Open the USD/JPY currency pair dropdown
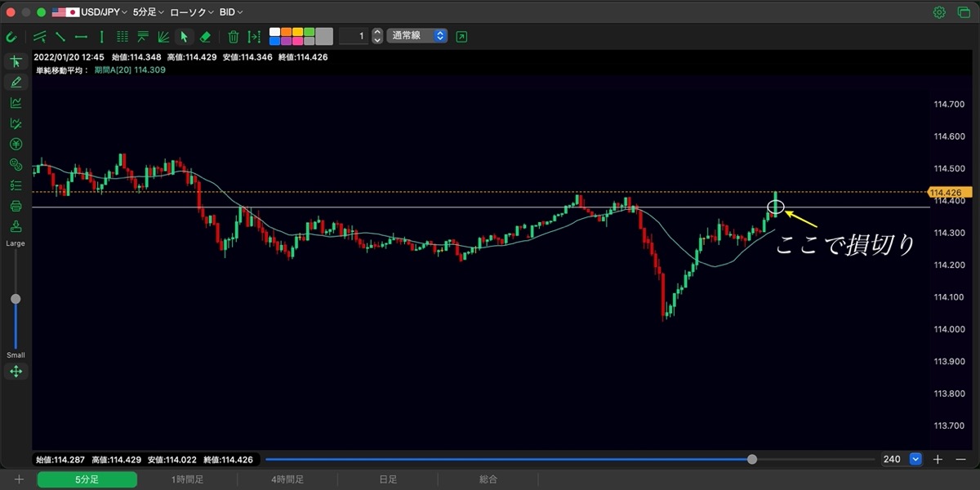 pos(90,12)
